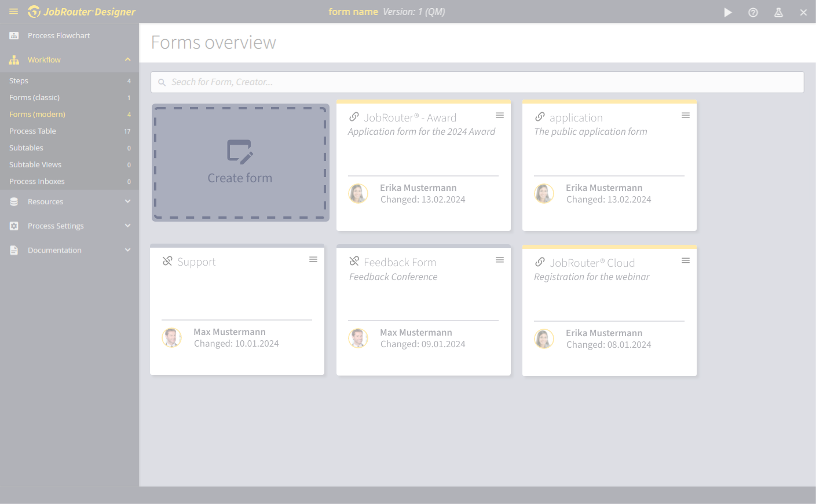Open help via the question mark icon

(x=753, y=12)
